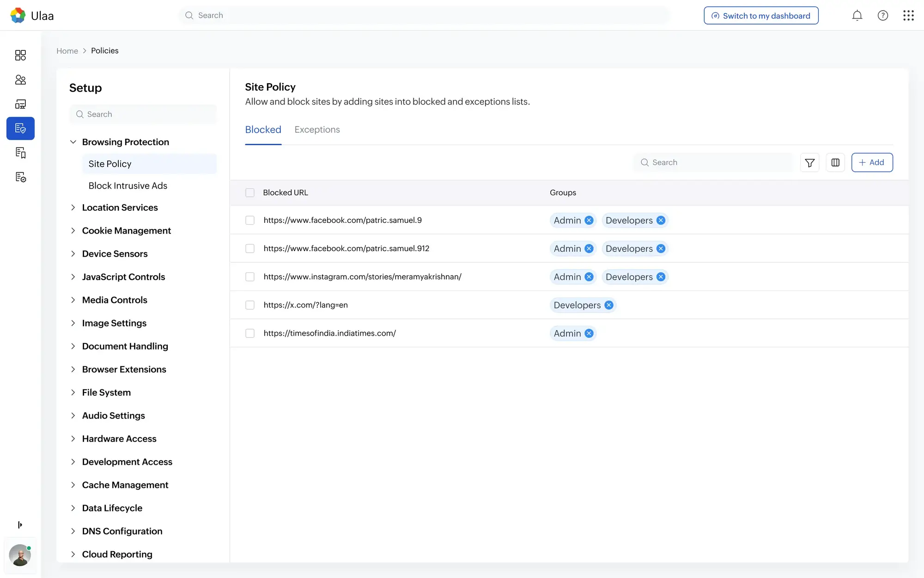The height and width of the screenshot is (578, 924).
Task: Go to Home in breadcrumb
Action: point(67,51)
